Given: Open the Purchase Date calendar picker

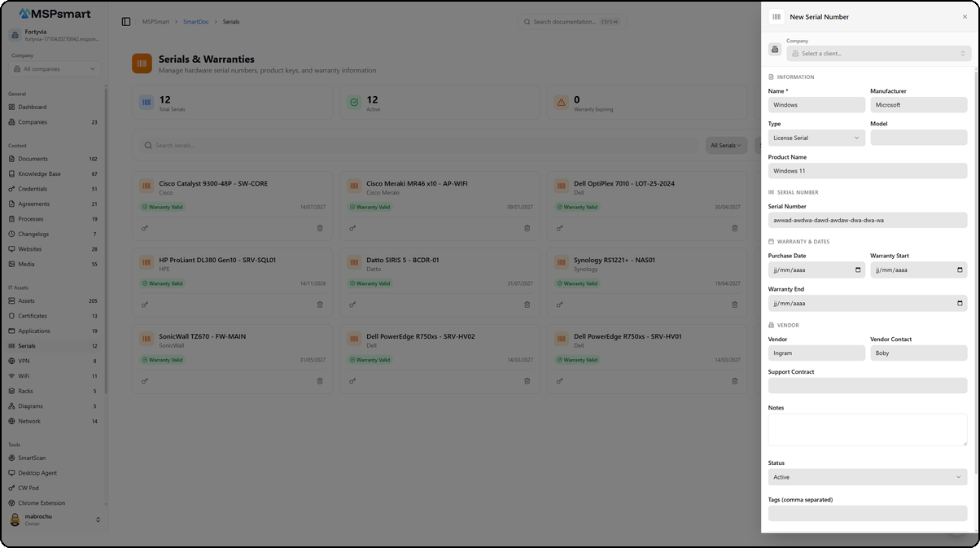Looking at the screenshot, I should pyautogui.click(x=860, y=269).
